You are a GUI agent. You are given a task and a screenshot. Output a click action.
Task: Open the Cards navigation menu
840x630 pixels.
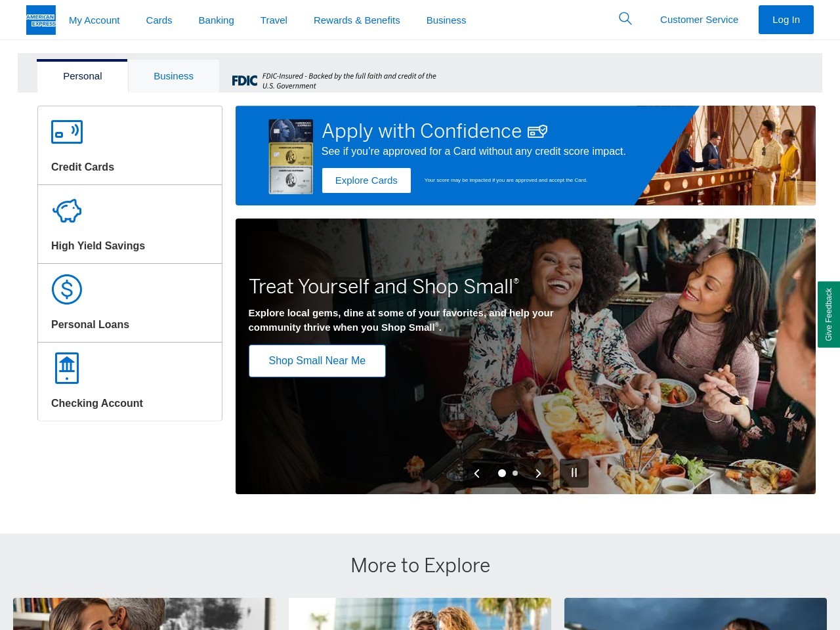pyautogui.click(x=159, y=20)
